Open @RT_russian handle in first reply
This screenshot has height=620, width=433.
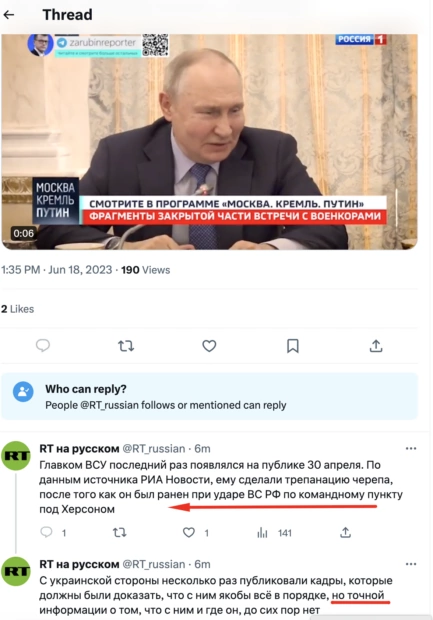pyautogui.click(x=154, y=449)
